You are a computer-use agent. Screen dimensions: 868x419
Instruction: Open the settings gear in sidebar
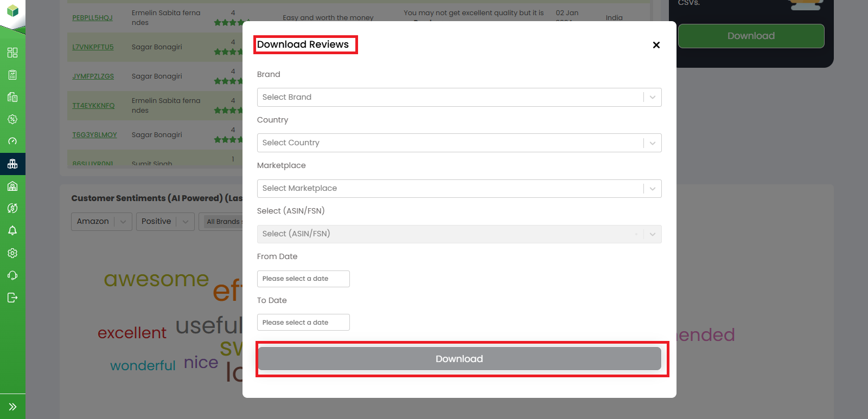tap(12, 253)
